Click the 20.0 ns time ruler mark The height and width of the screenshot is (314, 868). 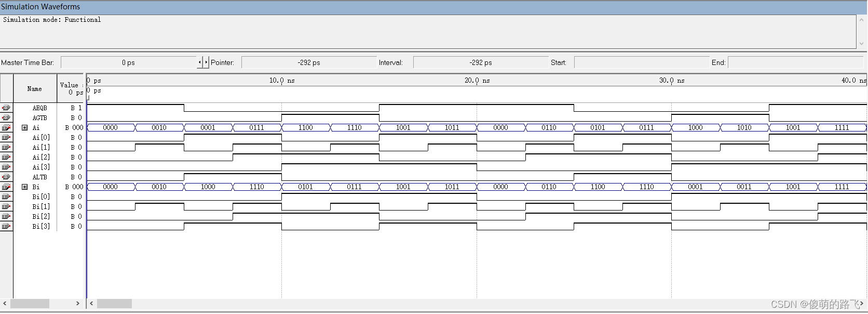click(x=477, y=81)
